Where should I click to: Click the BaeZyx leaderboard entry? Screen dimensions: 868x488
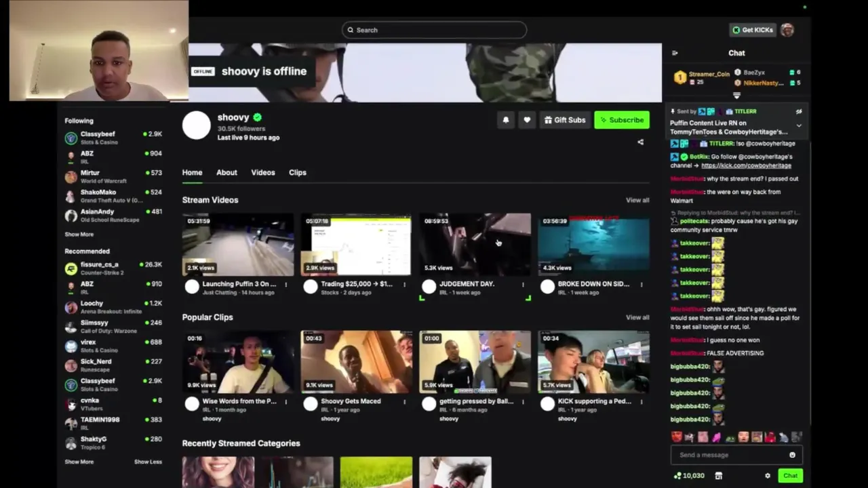pos(768,72)
